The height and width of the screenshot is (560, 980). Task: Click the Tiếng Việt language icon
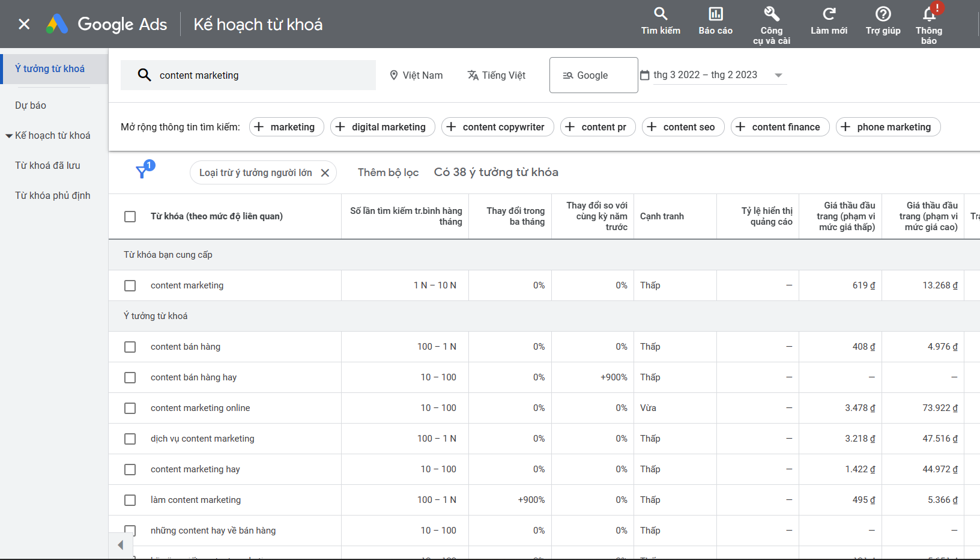[473, 75]
